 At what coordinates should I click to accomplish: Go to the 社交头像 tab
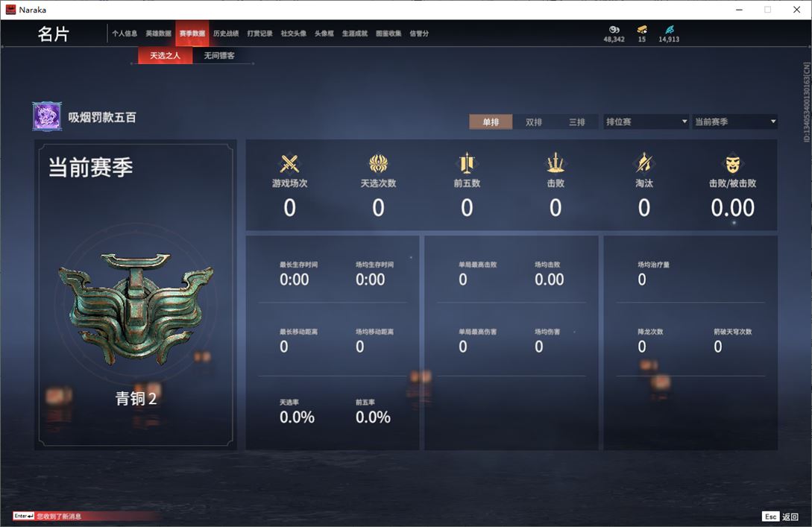[x=293, y=33]
